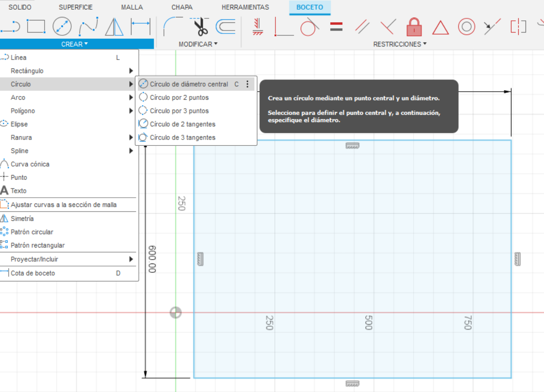This screenshot has height=392, width=544.
Task: Switch to the MALLA tab
Action: click(132, 7)
